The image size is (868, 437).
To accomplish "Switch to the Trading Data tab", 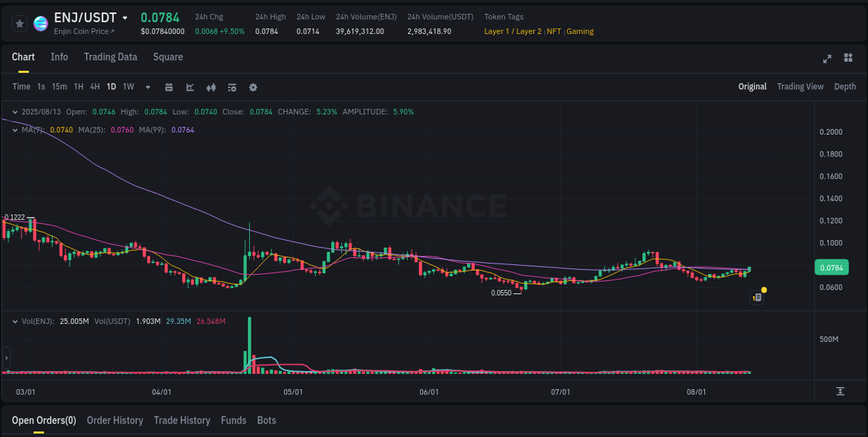I will click(x=110, y=57).
